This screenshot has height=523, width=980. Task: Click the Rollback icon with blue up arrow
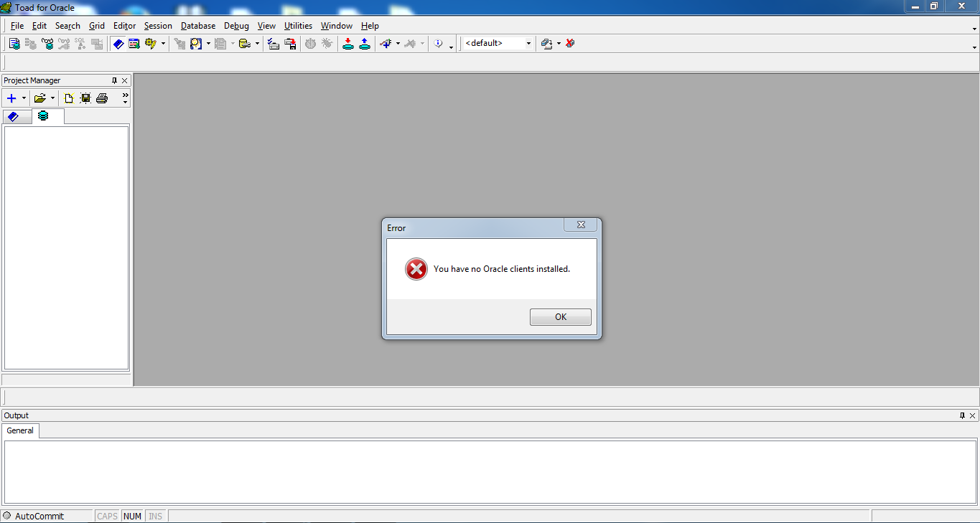tap(365, 44)
